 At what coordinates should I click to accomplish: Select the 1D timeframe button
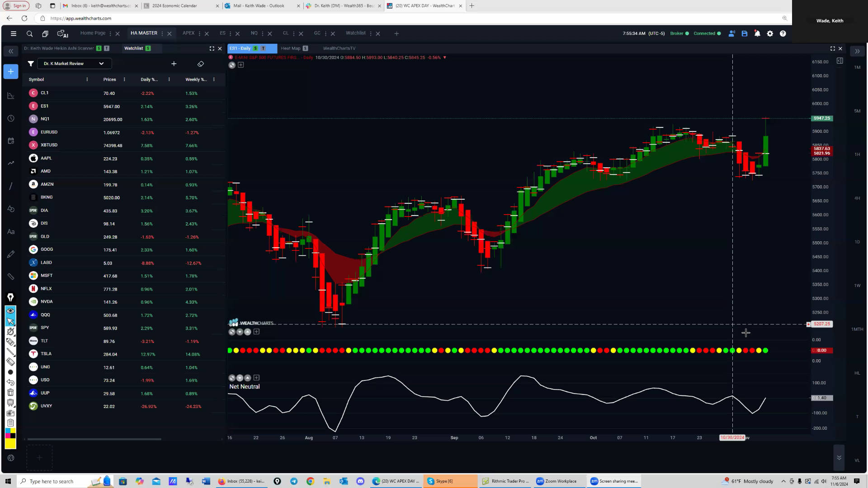857,242
